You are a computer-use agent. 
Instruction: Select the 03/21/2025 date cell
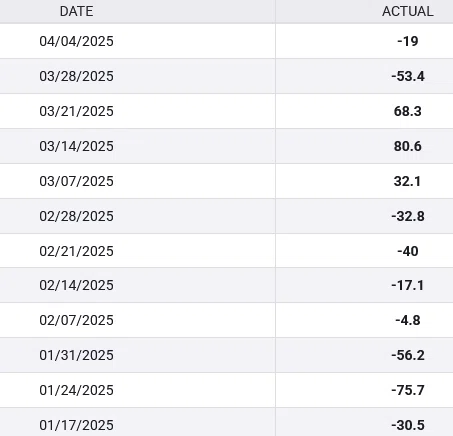point(76,111)
